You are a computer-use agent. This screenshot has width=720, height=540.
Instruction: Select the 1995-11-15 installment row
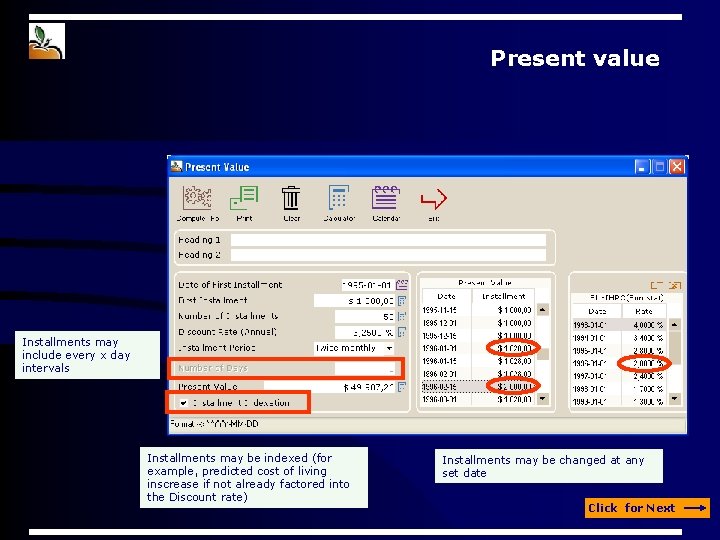(478, 310)
